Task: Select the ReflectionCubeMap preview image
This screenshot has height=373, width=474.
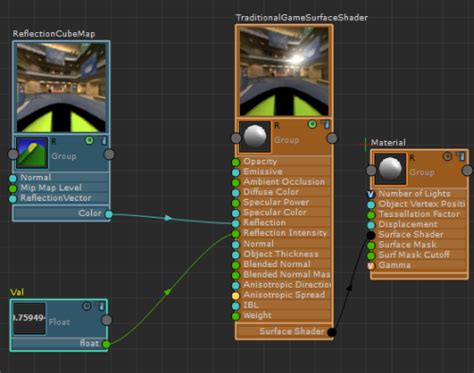Action: point(61,87)
